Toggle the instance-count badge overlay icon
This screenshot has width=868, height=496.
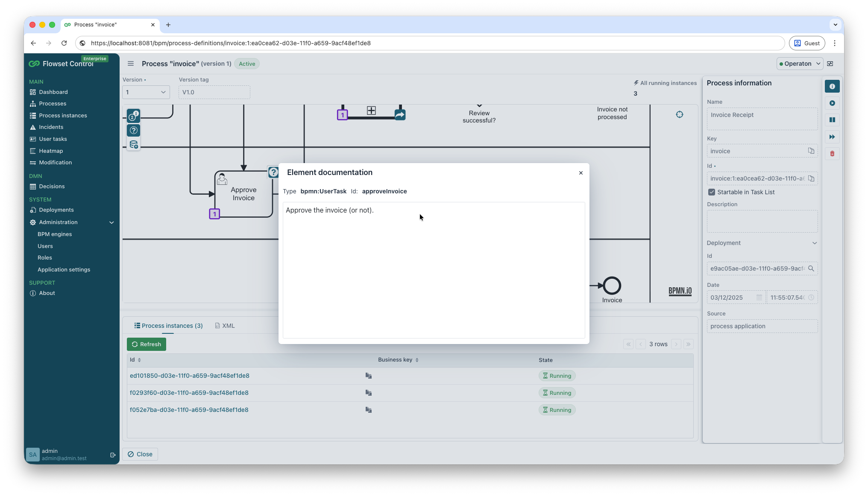[x=133, y=115]
